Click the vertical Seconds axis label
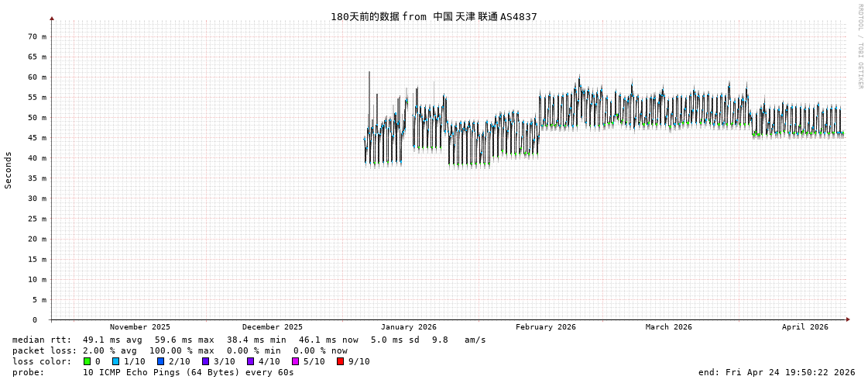This screenshot has height=383, width=868. 9,170
